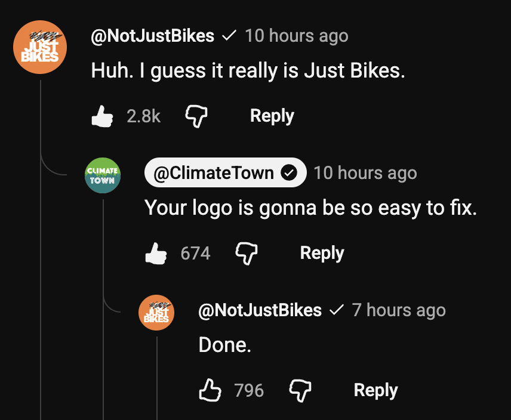Open the ClimateTown channel avatar
The height and width of the screenshot is (420, 511).
tap(103, 175)
